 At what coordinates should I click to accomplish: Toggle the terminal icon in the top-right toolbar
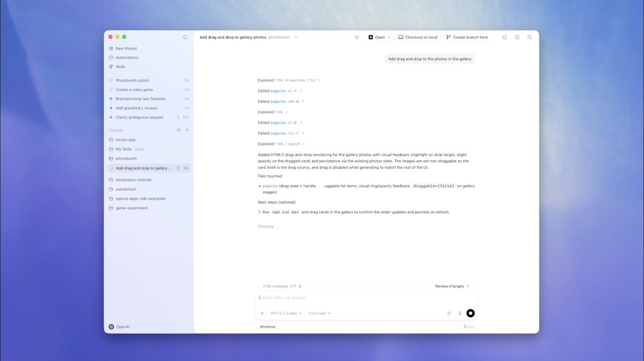click(504, 37)
